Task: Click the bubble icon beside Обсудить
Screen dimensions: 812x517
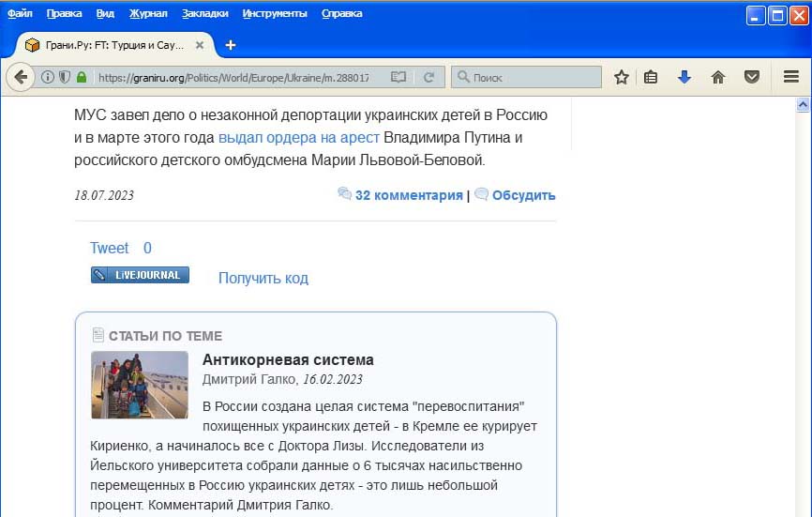Action: coord(482,193)
